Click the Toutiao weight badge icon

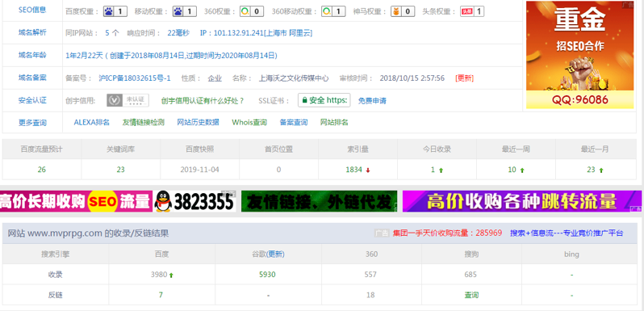tap(472, 11)
